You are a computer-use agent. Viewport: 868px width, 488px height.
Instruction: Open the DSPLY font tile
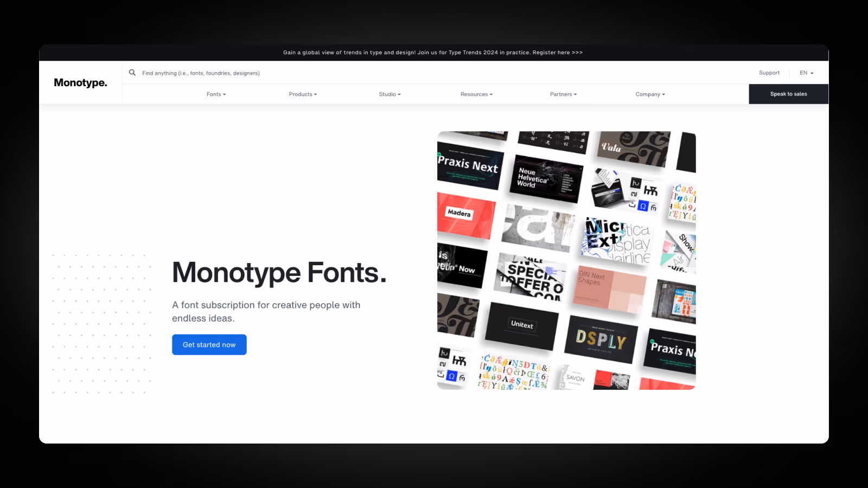(x=601, y=339)
